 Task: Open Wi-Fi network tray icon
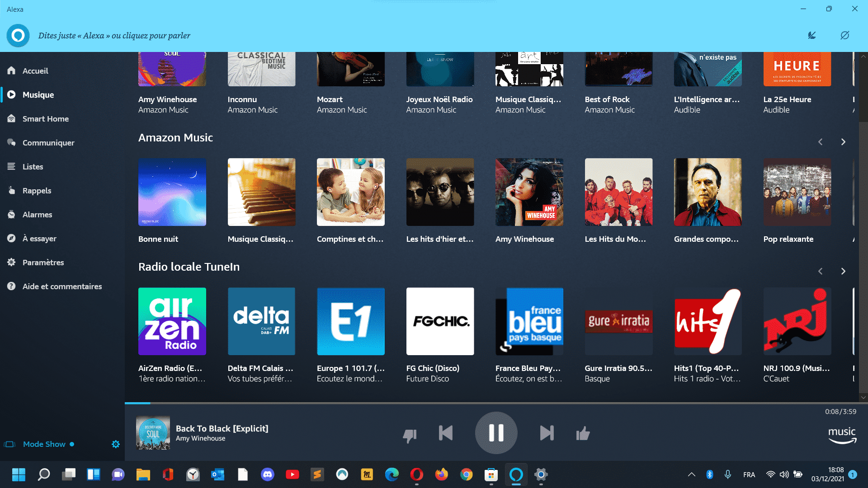pos(771,474)
